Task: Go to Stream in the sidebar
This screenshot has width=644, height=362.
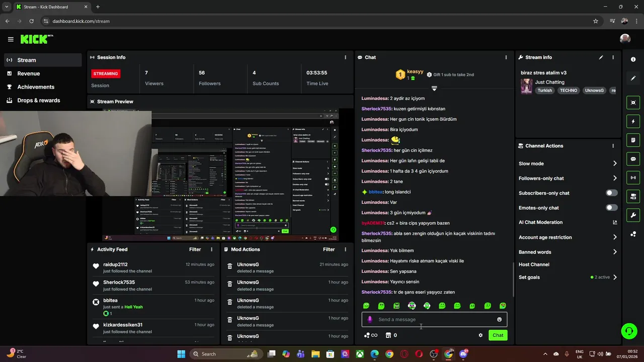Action: pos(43,60)
